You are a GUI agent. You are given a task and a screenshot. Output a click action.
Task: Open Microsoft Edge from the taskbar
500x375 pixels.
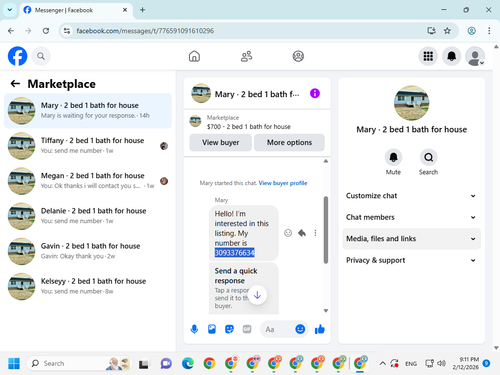point(188,363)
